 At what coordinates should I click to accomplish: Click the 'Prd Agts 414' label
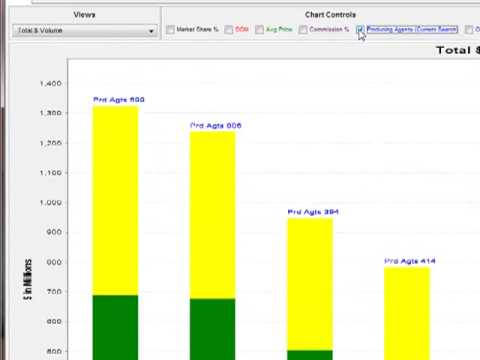[410, 261]
